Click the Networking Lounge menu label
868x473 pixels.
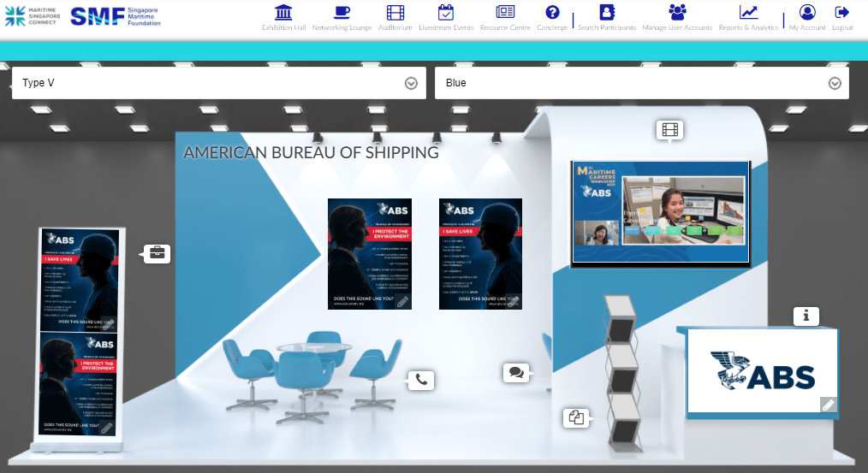tap(342, 27)
